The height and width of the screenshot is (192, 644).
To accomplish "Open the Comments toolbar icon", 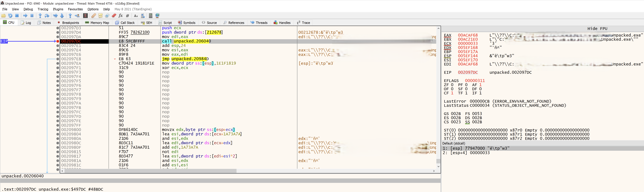I will click(100, 15).
